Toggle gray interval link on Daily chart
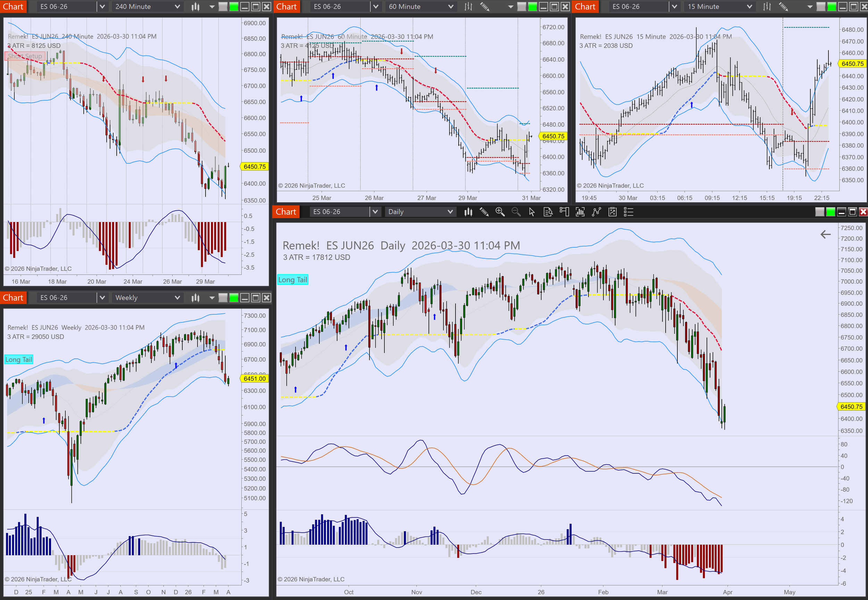This screenshot has width=868, height=600. (x=819, y=212)
